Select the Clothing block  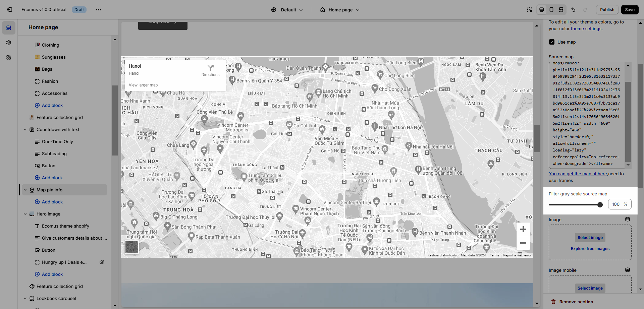(x=50, y=45)
